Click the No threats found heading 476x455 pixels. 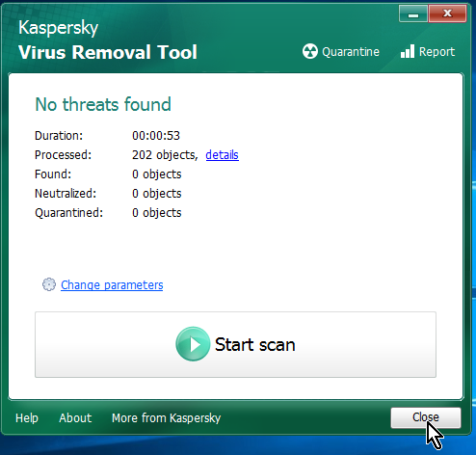tap(103, 104)
